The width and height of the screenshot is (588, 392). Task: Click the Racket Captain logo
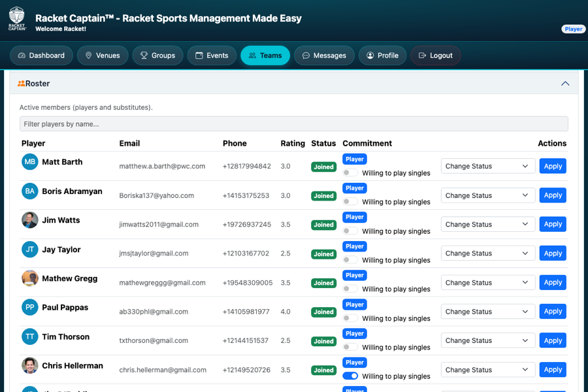(17, 19)
